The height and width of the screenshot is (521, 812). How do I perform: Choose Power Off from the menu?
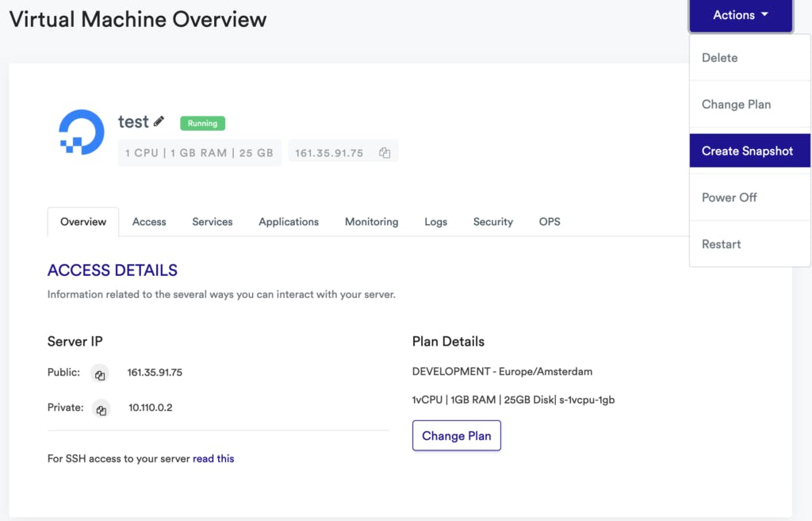729,197
